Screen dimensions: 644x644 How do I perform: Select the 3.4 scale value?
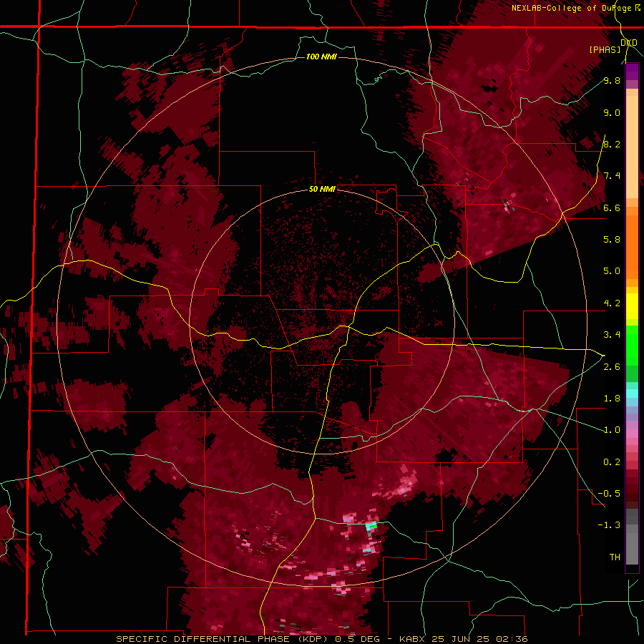[612, 335]
